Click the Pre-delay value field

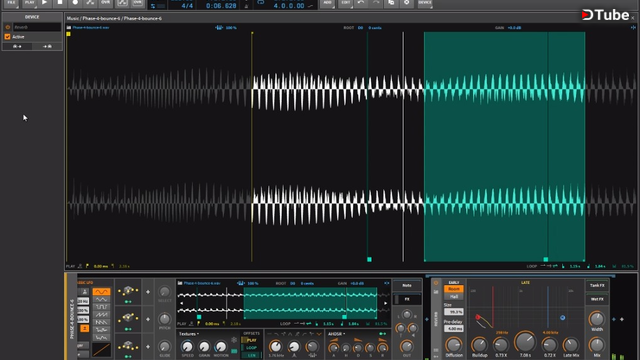click(x=453, y=328)
